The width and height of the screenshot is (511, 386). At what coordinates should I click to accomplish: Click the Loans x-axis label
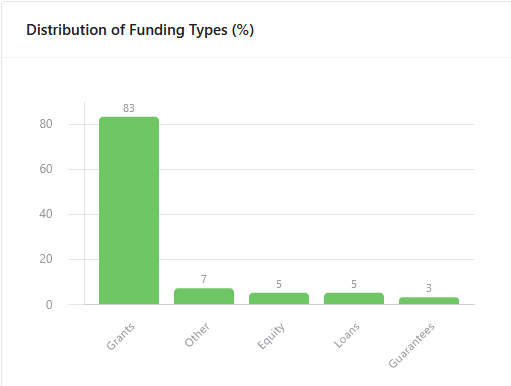[347, 335]
